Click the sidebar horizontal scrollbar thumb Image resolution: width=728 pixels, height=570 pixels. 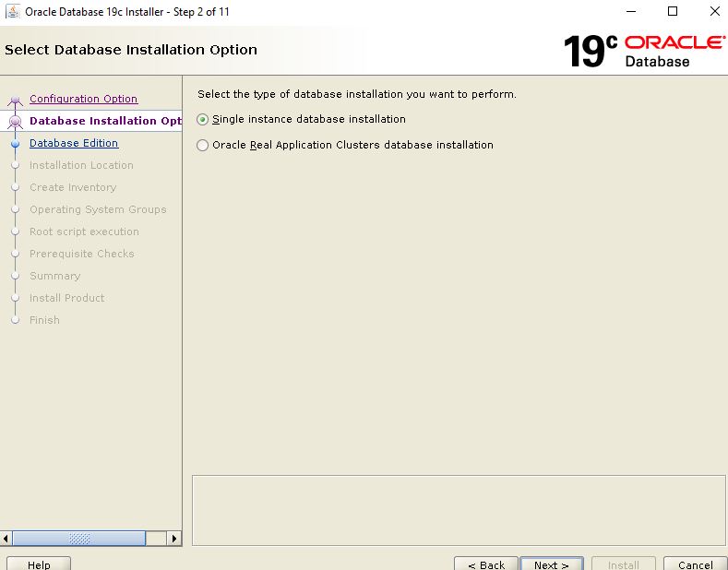coord(79,539)
